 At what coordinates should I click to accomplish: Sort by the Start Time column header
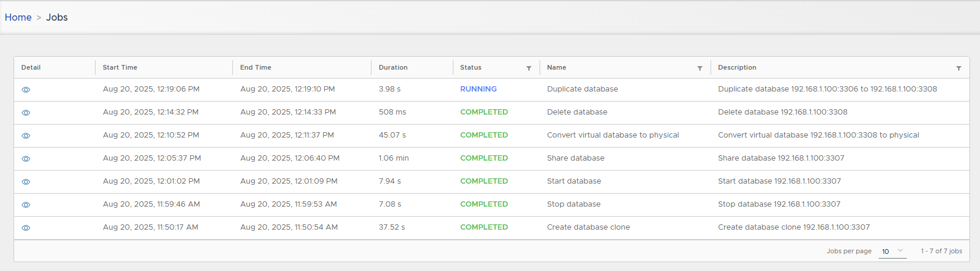click(120, 67)
